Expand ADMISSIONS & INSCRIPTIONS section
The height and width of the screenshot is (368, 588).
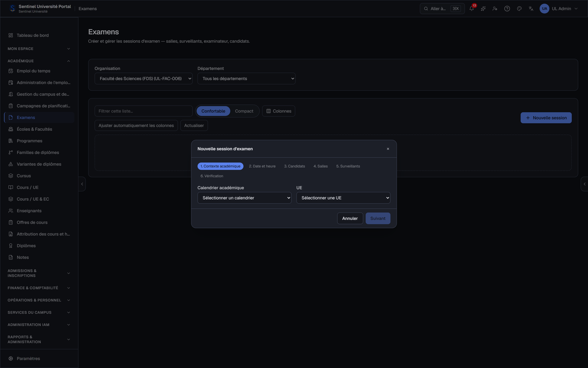click(39, 273)
